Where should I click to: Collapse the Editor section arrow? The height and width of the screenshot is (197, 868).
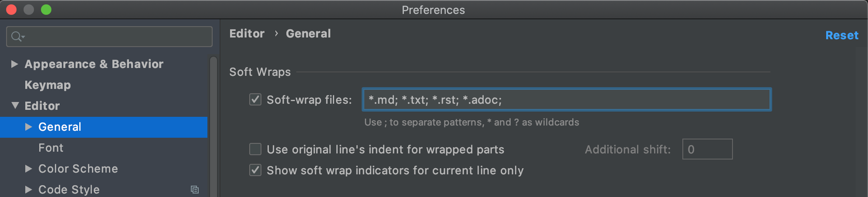15,105
